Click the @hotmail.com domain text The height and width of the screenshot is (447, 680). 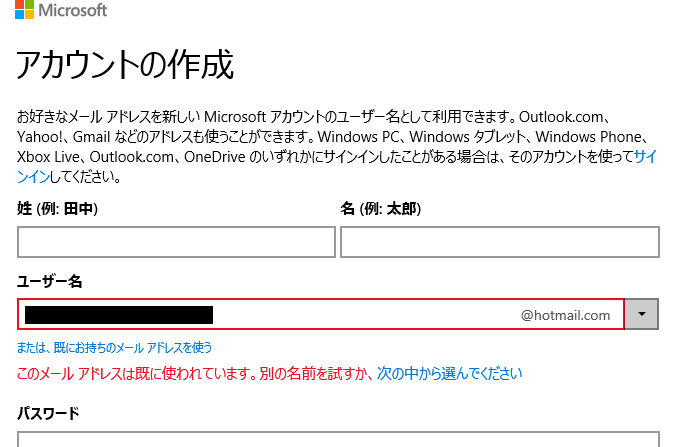tap(566, 315)
